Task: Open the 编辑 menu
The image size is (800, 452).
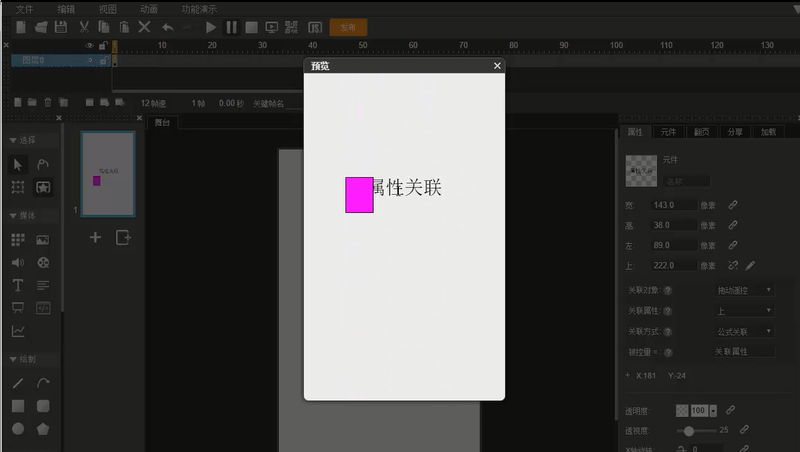Action: (66, 9)
